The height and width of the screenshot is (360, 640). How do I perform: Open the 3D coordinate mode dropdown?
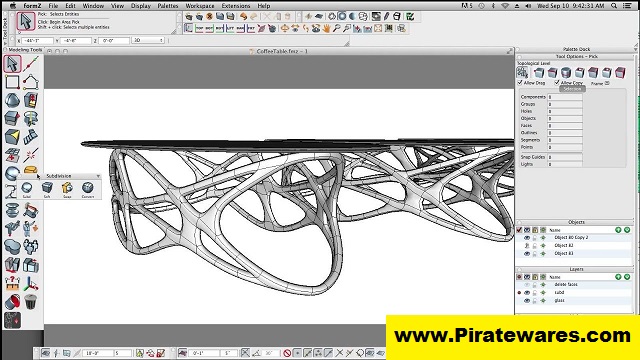click(148, 40)
